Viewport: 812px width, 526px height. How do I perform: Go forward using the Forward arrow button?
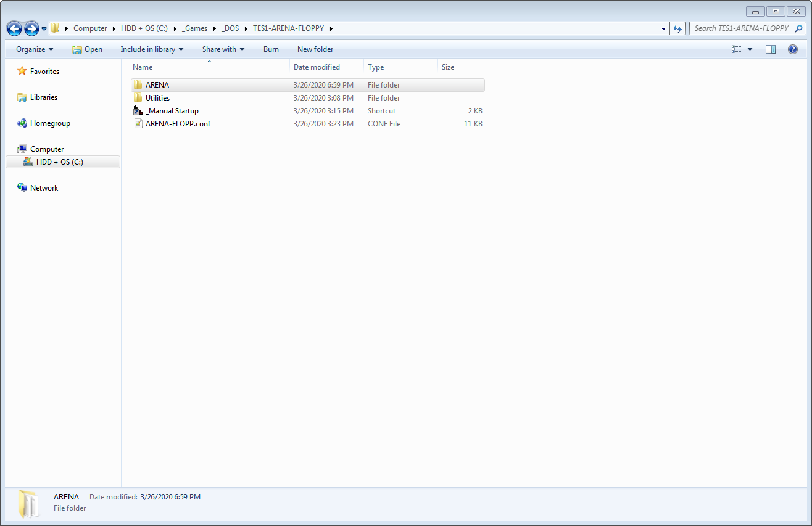31,28
